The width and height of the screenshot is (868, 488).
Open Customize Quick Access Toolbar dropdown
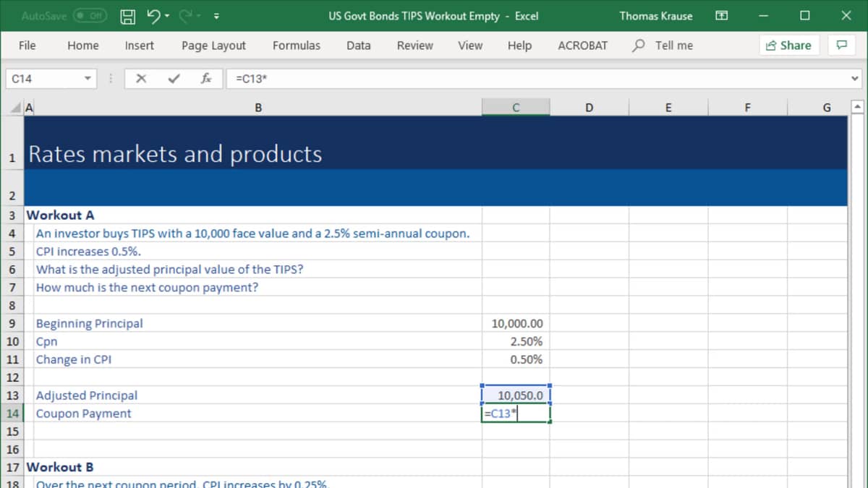(x=216, y=16)
